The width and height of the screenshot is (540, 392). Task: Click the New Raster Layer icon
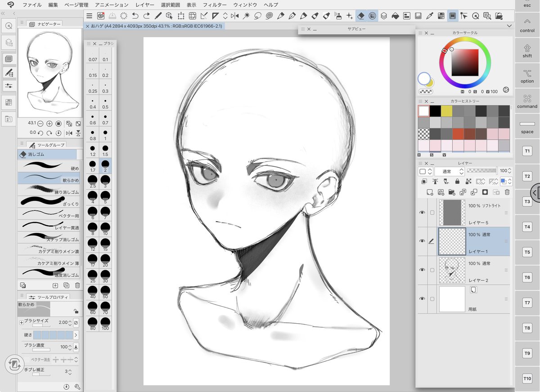click(430, 192)
